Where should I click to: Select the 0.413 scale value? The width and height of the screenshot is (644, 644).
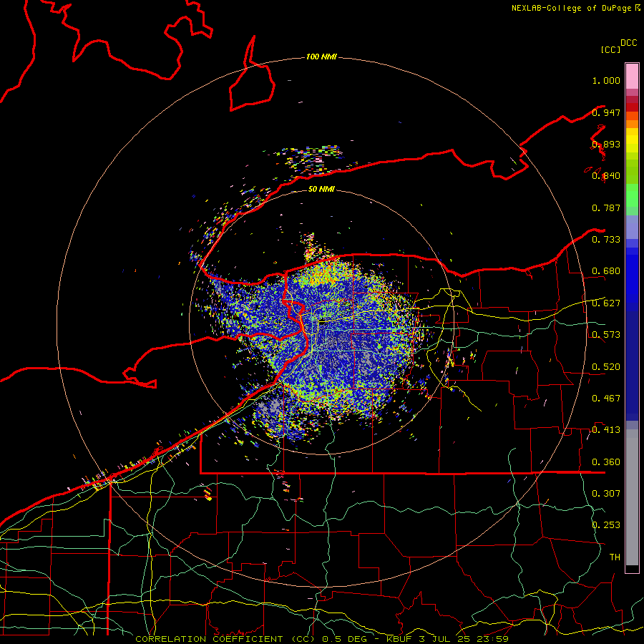[606, 429]
